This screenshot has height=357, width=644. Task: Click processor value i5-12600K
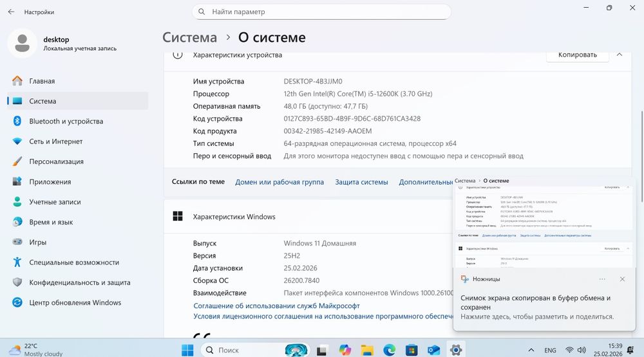(x=357, y=93)
